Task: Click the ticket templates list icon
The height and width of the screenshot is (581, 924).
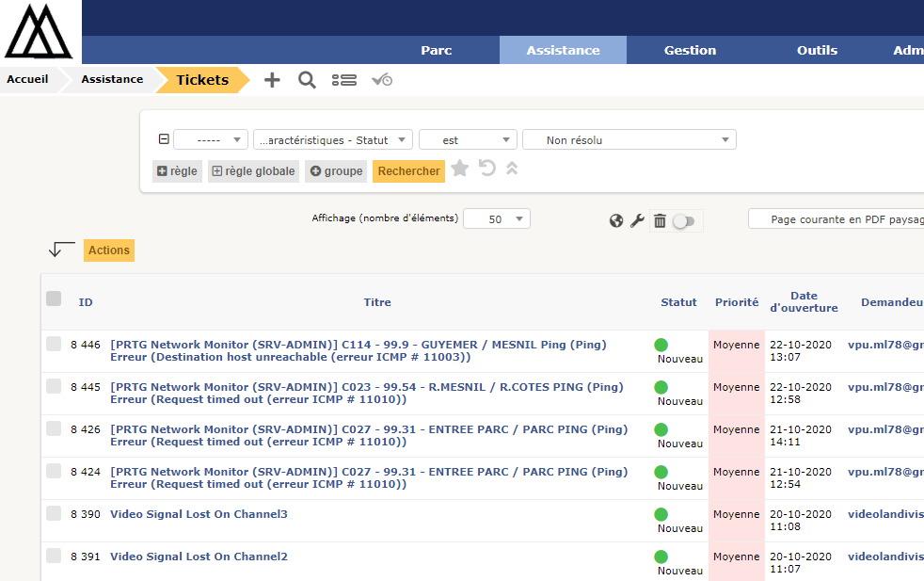Action: (343, 80)
